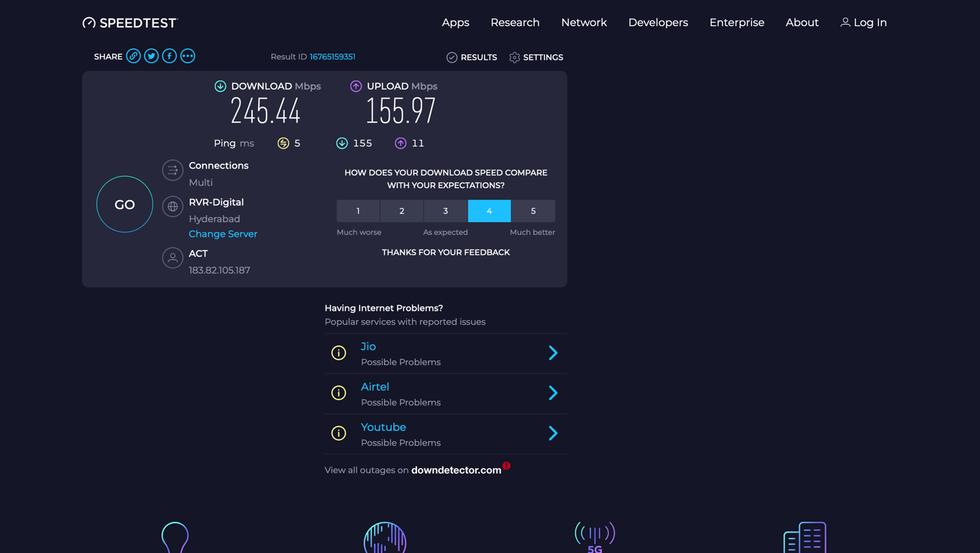Click Log In
This screenshot has width=980, height=553.
(x=864, y=23)
